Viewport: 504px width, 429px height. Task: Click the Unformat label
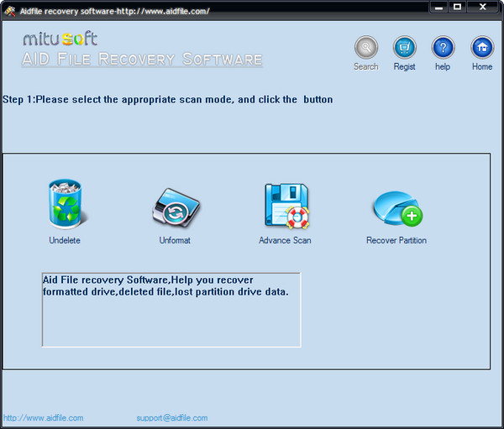(175, 240)
